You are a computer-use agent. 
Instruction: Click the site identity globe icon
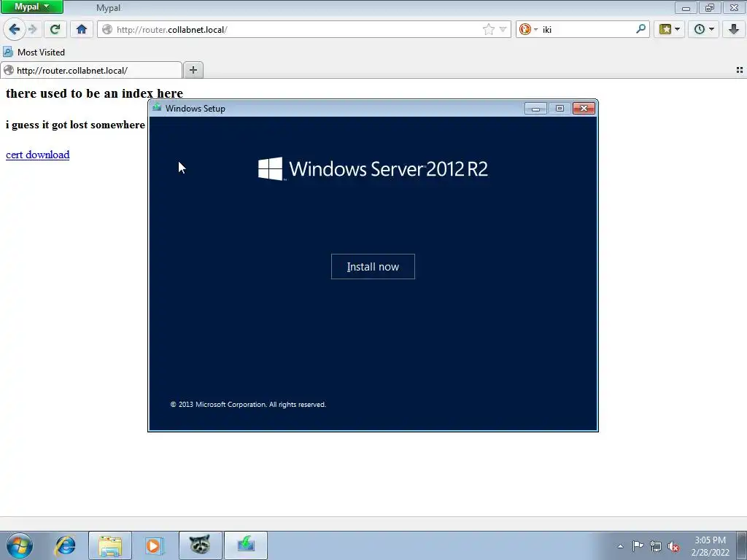[107, 29]
